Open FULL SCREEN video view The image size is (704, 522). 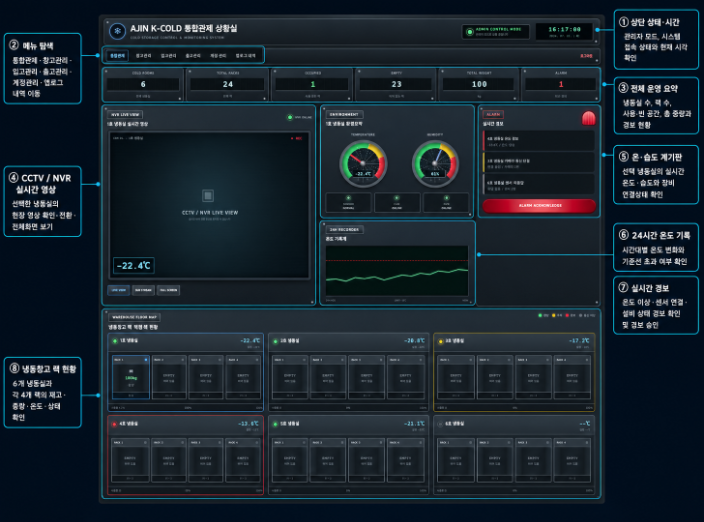coord(168,290)
